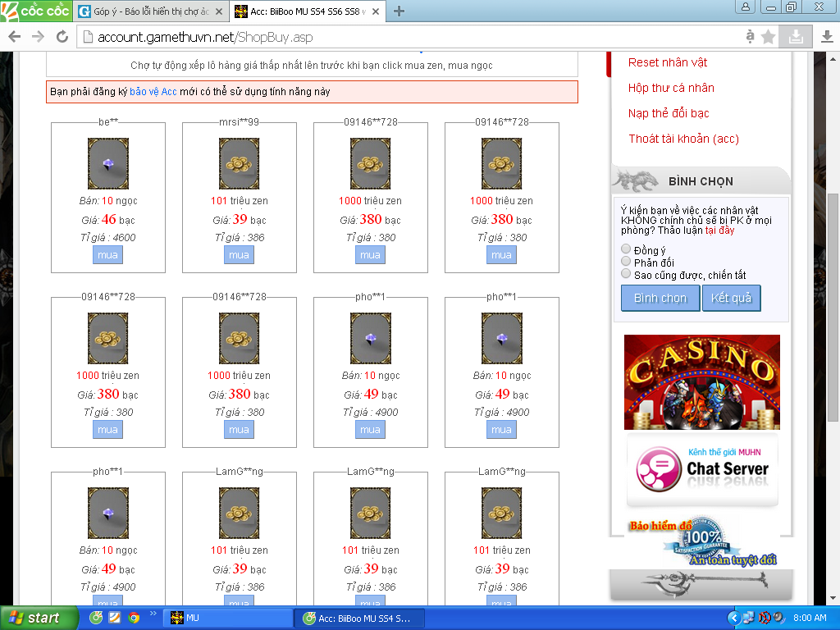Click the volume icon in the system tray
This screenshot has height=630, width=840.
pos(779,618)
